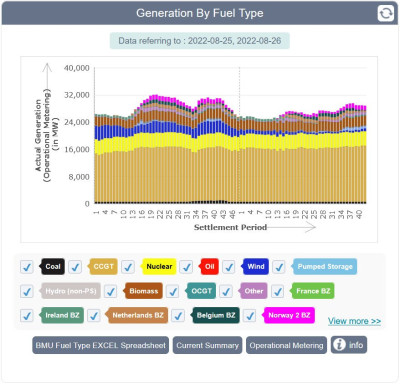Viewport: 400px width, 385px height.
Task: Click the 40,000 y-axis value
Action: (77, 68)
